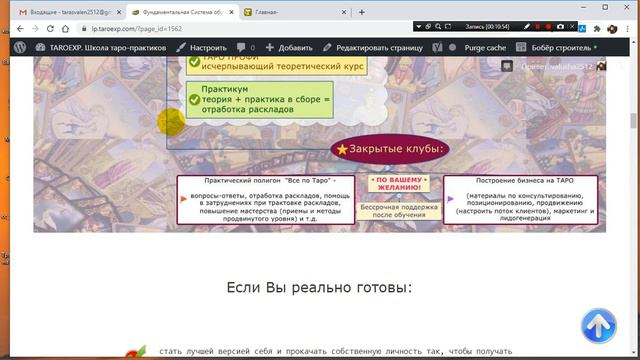Select the Фундаментальная Система tab
The image size is (640, 360).
182,12
